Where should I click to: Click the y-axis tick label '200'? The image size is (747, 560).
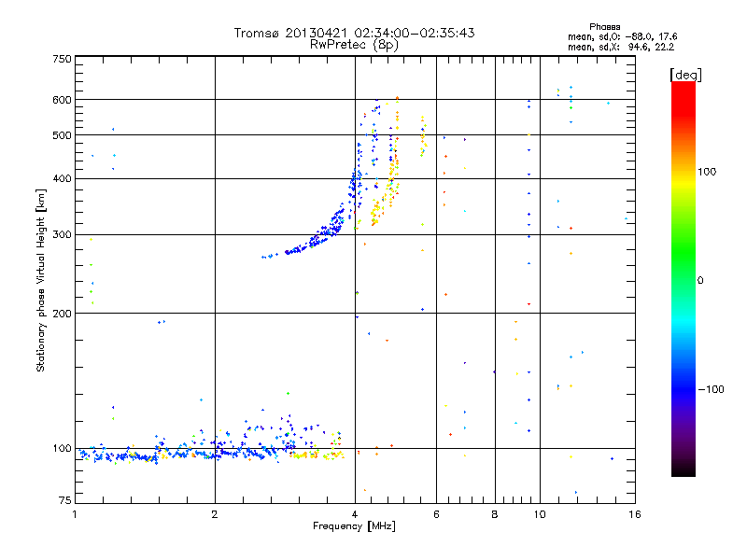[62, 314]
